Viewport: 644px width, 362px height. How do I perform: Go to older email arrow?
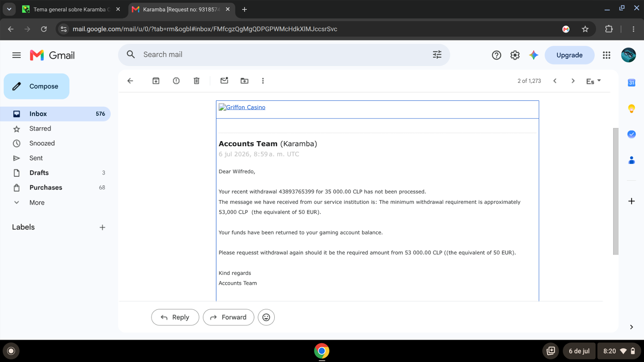[x=573, y=81]
